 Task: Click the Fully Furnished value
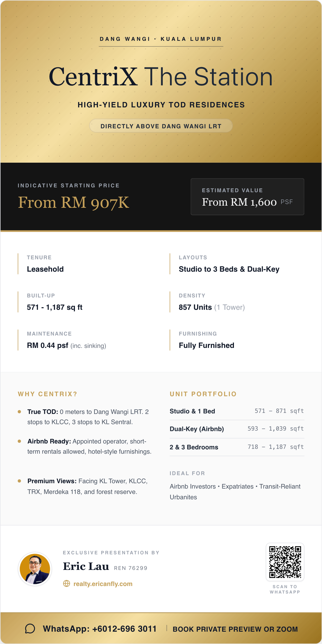[x=206, y=345]
